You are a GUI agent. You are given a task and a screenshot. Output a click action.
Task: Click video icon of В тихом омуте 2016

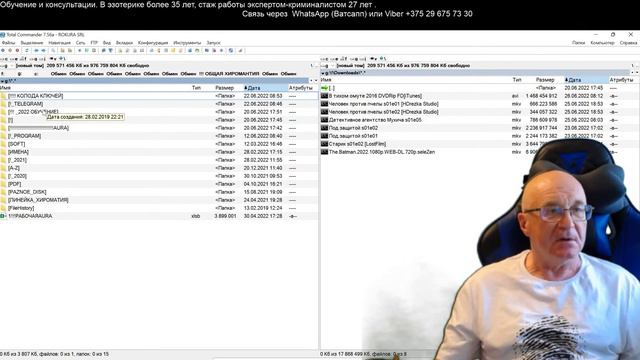coord(324,96)
